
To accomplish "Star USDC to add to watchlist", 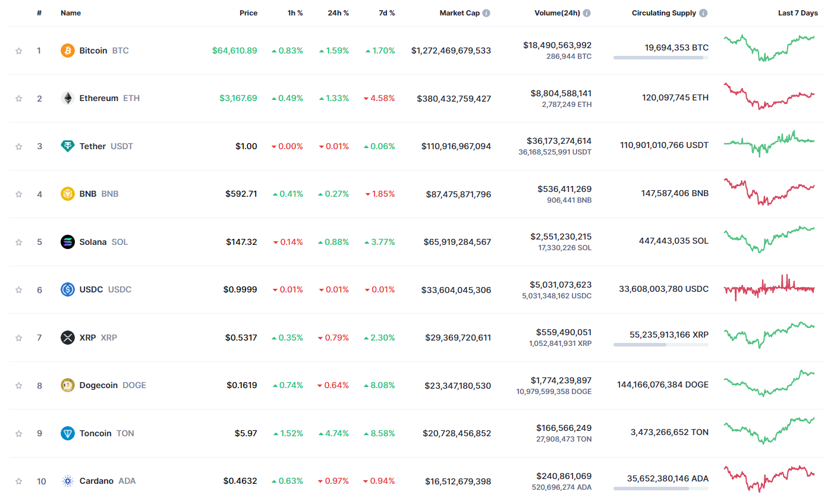I will point(19,289).
